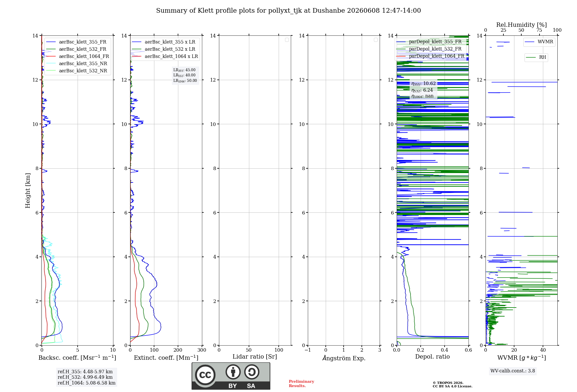Click the LR1064: 50.00 annotation
This screenshot has width=577, height=392.
point(185,81)
